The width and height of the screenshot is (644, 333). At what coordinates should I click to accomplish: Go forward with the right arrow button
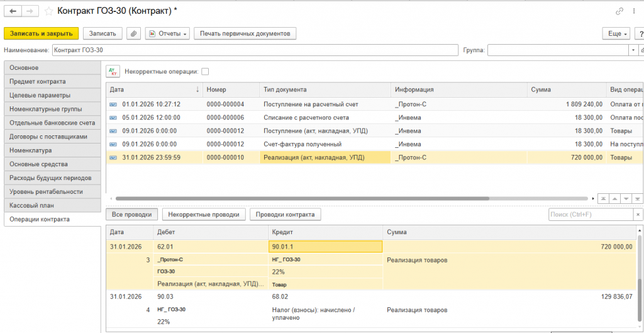pos(30,11)
